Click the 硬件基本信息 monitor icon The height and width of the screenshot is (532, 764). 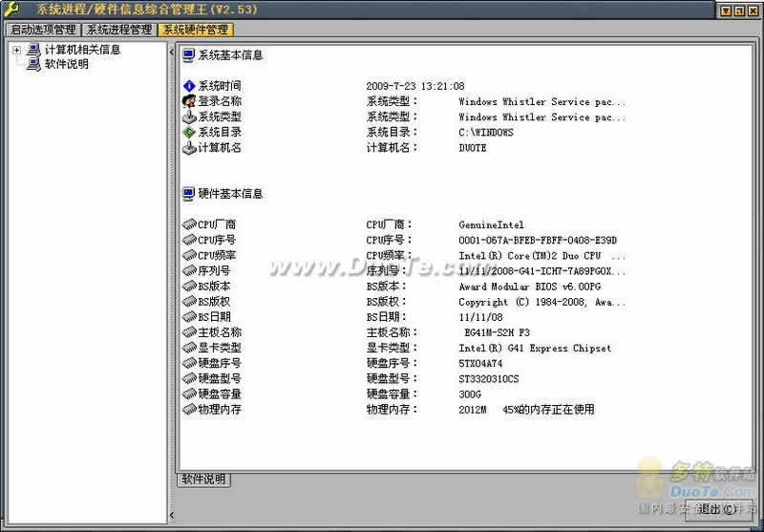click(x=188, y=194)
